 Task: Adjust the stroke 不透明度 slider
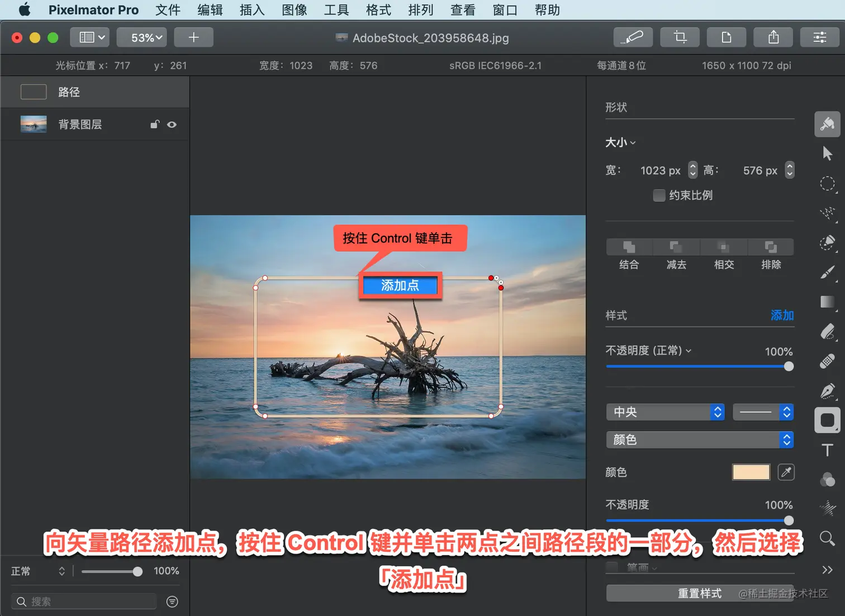click(700, 521)
